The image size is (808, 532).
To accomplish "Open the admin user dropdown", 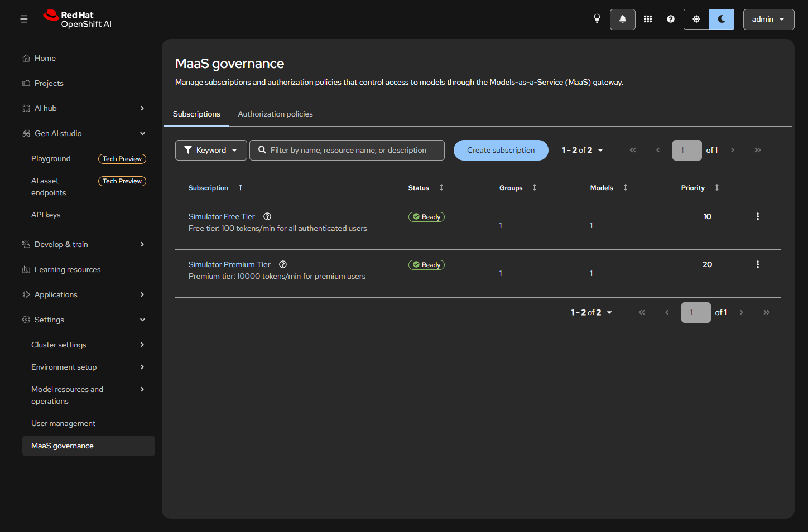I will point(768,19).
